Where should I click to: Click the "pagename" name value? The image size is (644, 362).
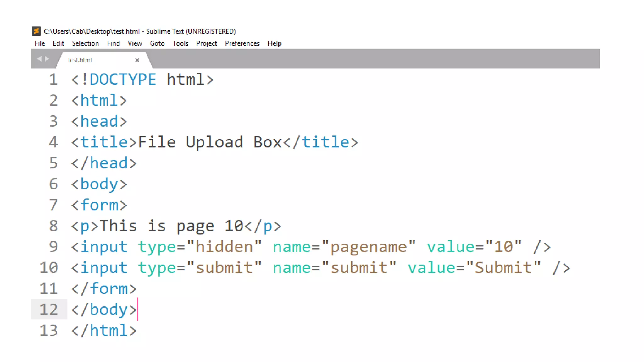tap(369, 247)
